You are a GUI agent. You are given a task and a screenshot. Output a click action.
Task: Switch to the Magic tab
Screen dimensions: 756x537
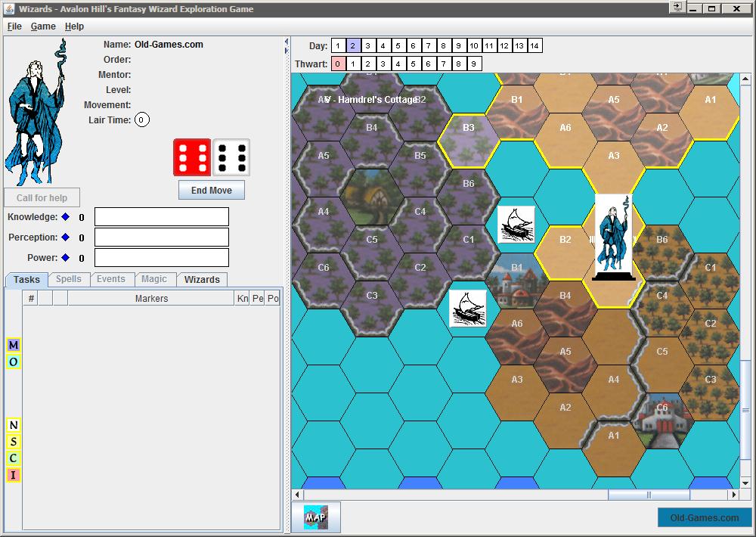point(154,279)
